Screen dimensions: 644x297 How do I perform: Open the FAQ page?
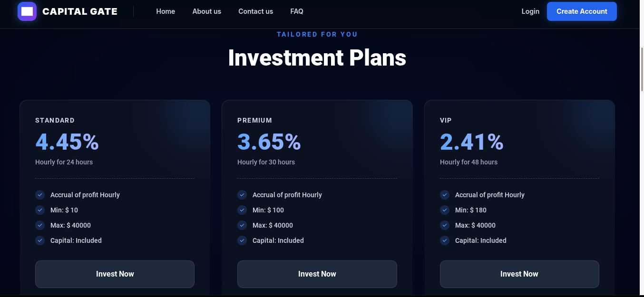tap(296, 11)
